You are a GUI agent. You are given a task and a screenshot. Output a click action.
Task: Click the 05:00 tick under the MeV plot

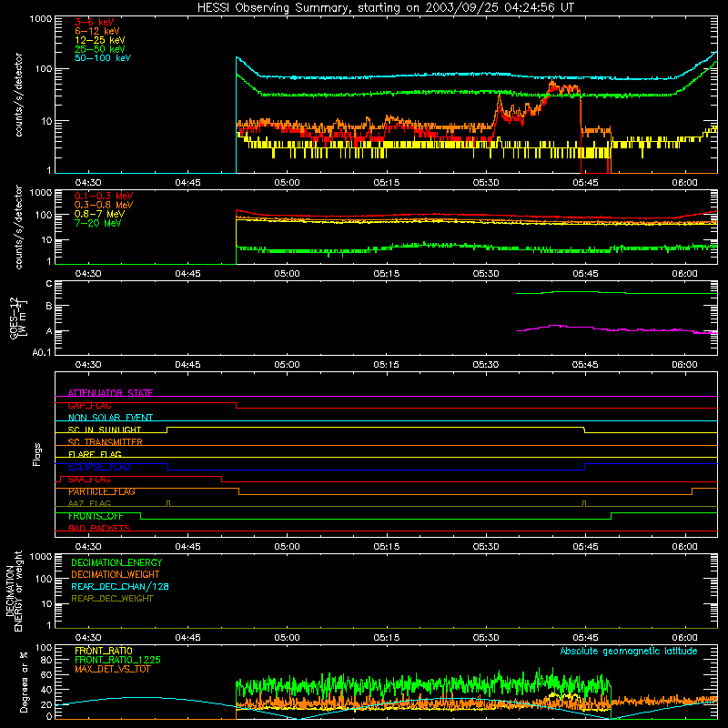287,274
